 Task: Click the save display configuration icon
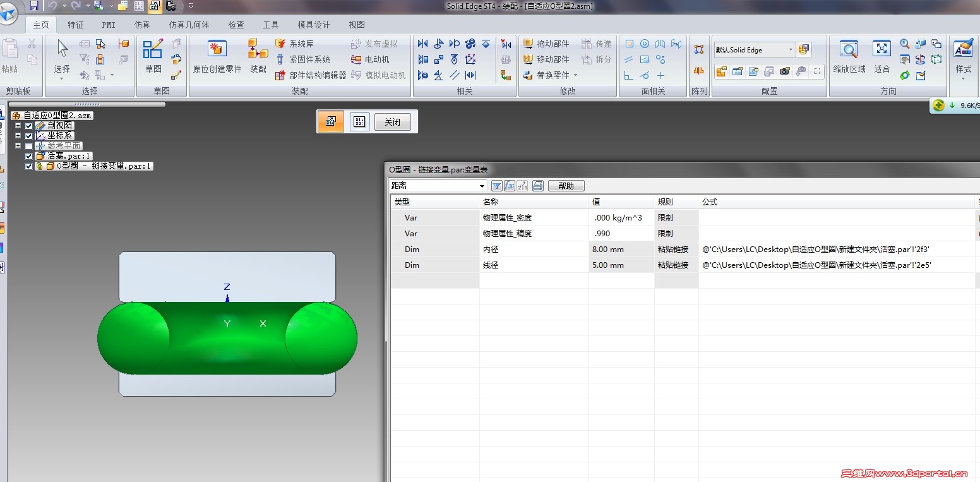click(804, 49)
